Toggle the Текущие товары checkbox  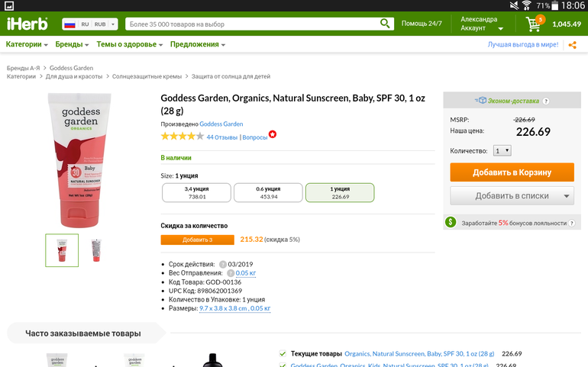coord(283,354)
